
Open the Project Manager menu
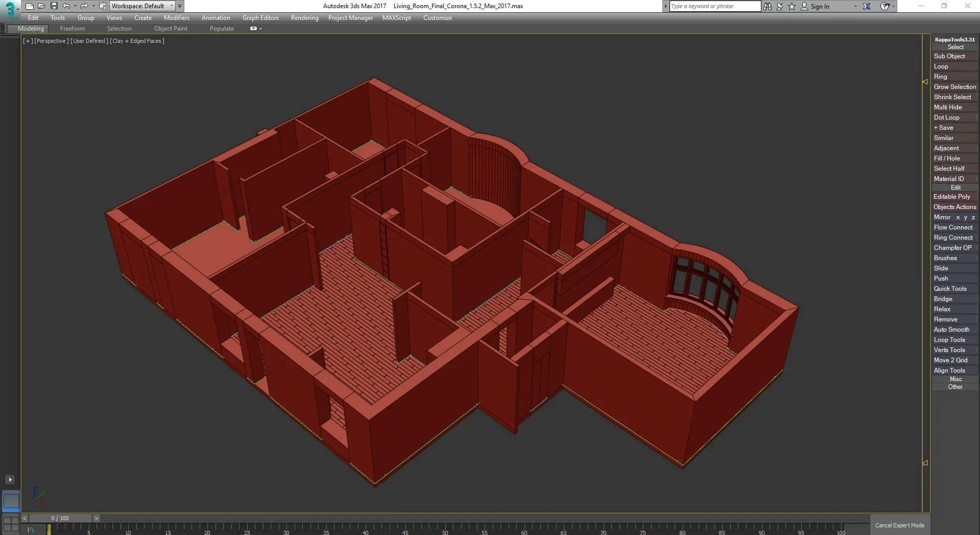[x=350, y=18]
